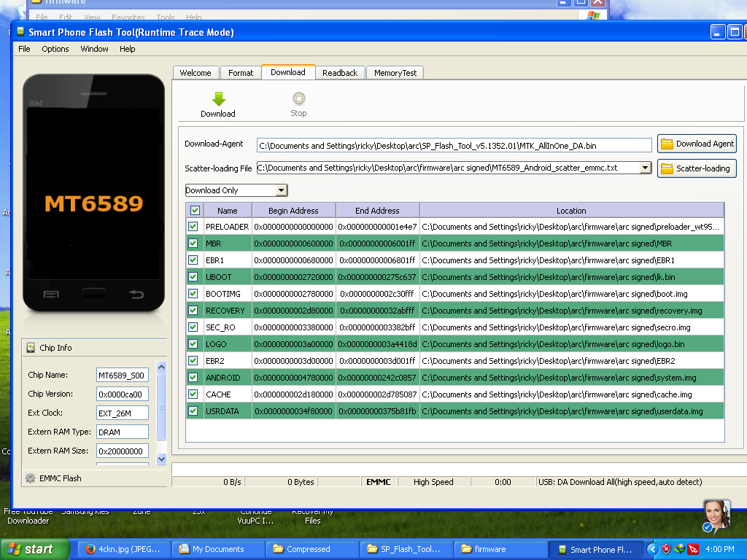Open 4ckn.jpg Firefox taskbar window

click(123, 549)
